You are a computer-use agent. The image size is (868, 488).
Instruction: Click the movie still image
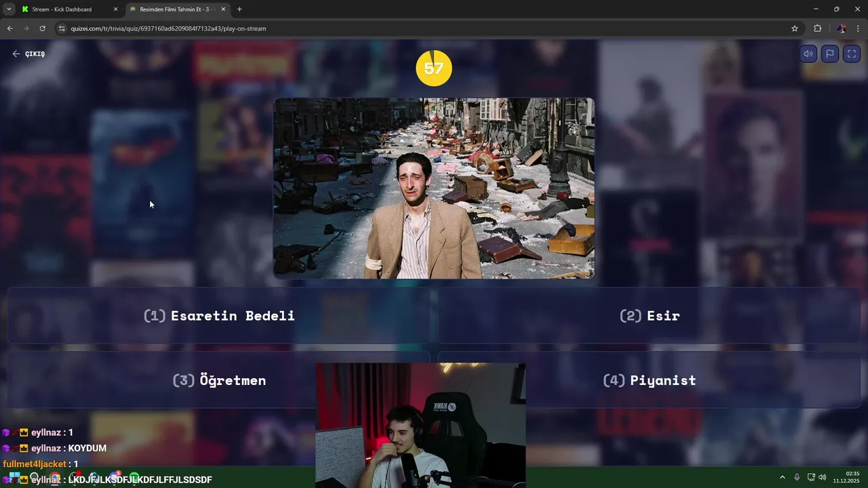pos(434,188)
